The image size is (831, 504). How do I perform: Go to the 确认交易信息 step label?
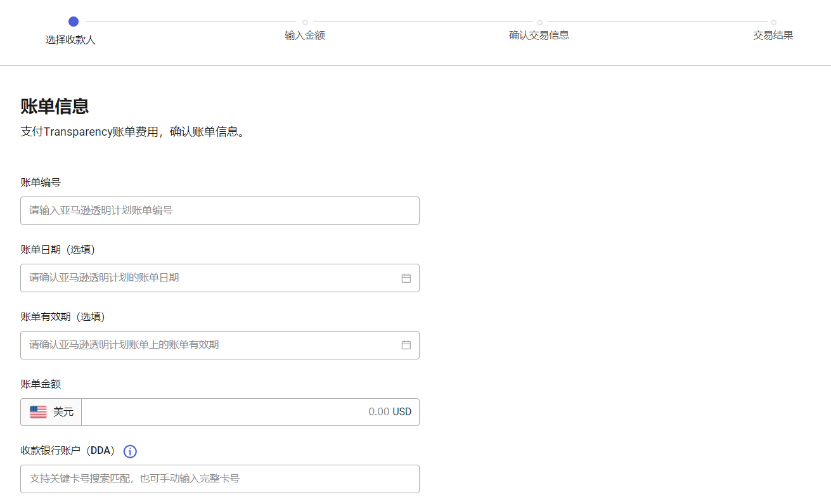539,36
